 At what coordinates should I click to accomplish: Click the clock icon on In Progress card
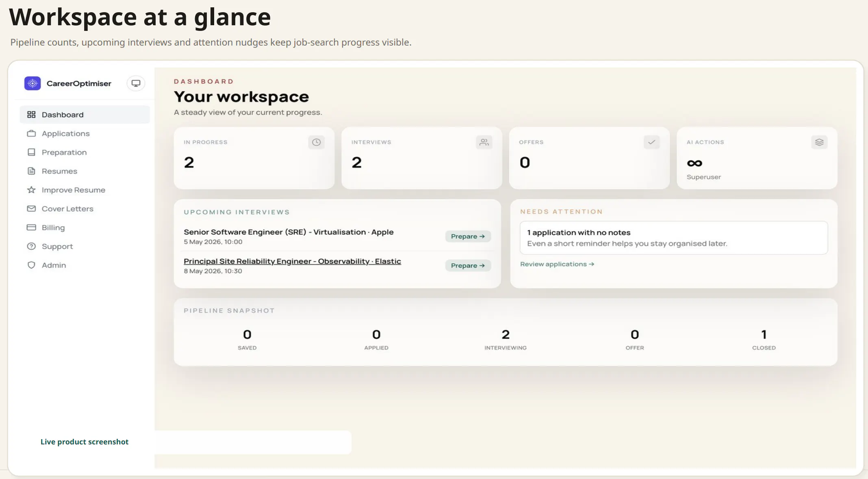click(316, 142)
